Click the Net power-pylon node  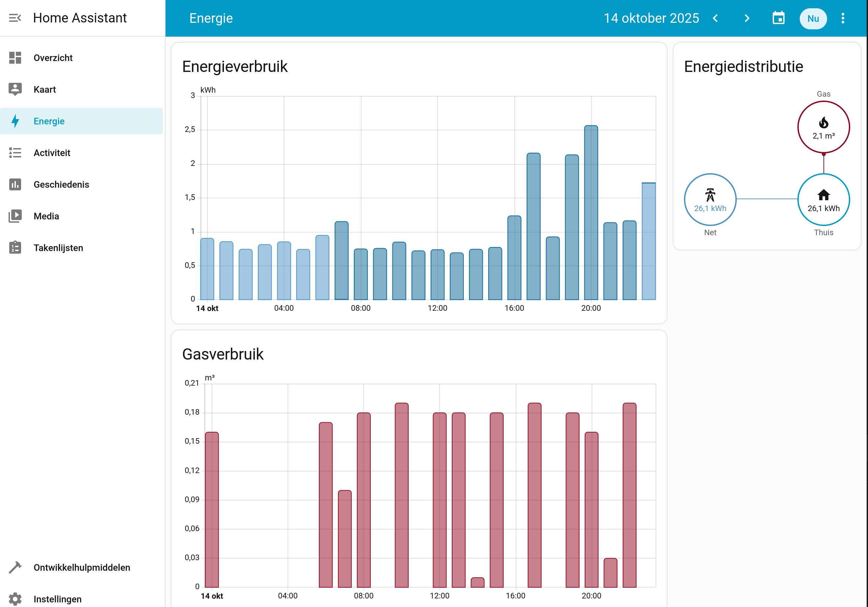coord(710,199)
